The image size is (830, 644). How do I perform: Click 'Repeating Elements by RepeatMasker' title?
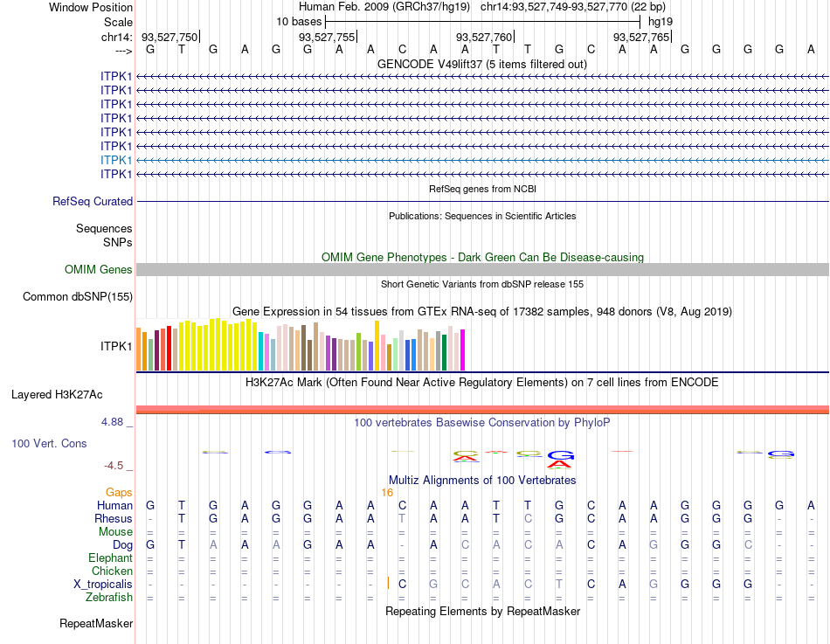point(482,611)
